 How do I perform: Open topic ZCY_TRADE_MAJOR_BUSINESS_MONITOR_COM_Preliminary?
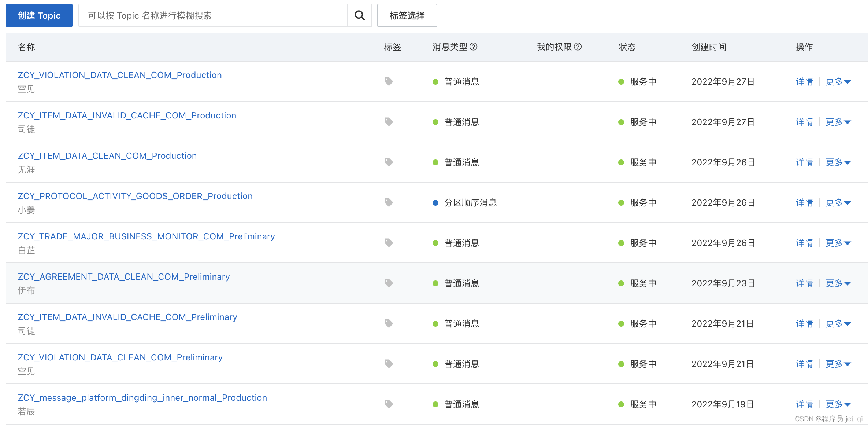(146, 236)
